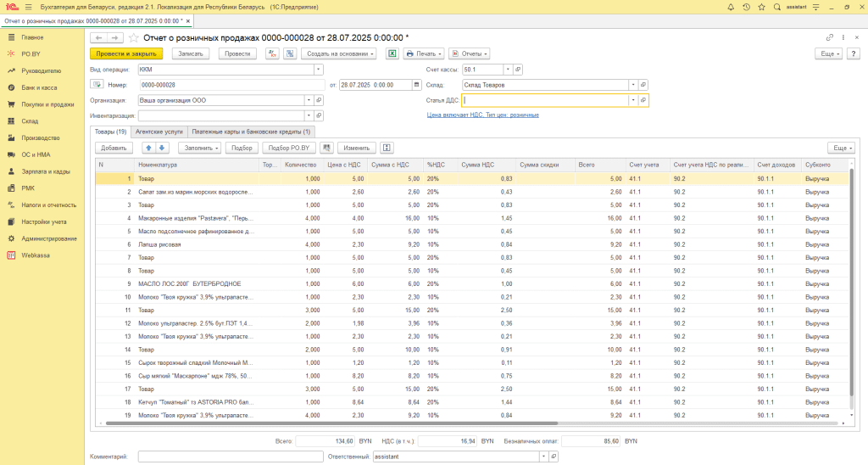Screen dimensions: 868x465
Task: Open Администрирование section
Action: click(x=48, y=238)
